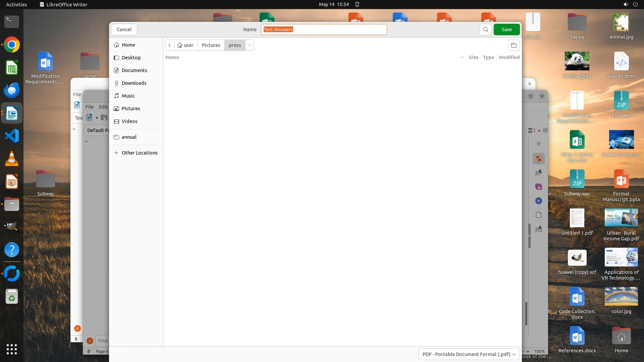The width and height of the screenshot is (644, 362).
Task: Sort files by Modified column
Action: click(509, 57)
